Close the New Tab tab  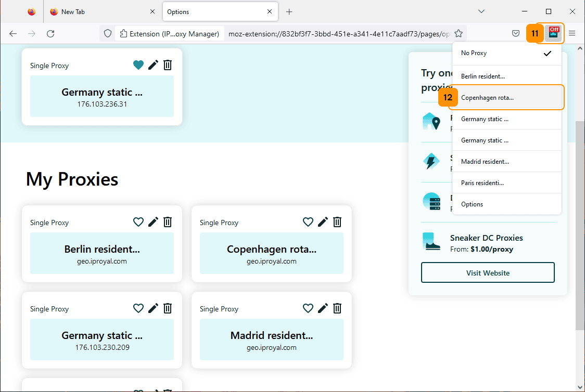coord(152,11)
